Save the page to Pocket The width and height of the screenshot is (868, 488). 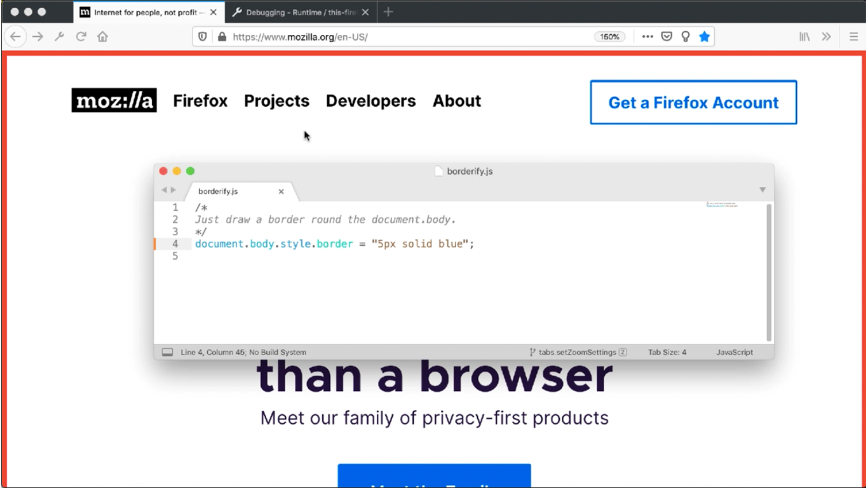pyautogui.click(x=667, y=36)
